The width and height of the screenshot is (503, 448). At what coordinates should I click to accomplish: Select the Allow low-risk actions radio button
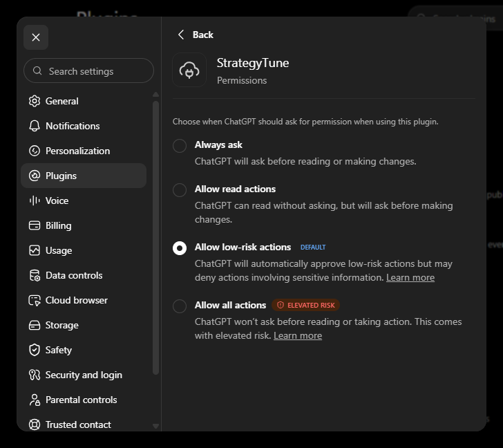(180, 248)
